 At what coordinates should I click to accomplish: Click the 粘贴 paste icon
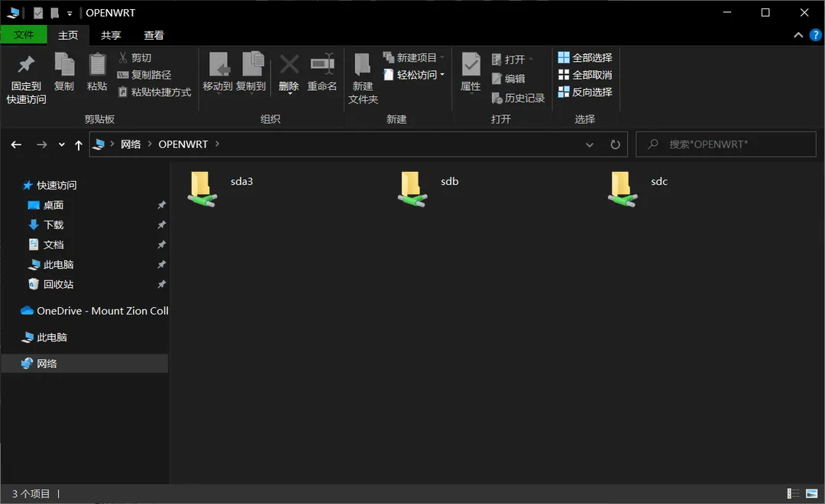point(97,72)
